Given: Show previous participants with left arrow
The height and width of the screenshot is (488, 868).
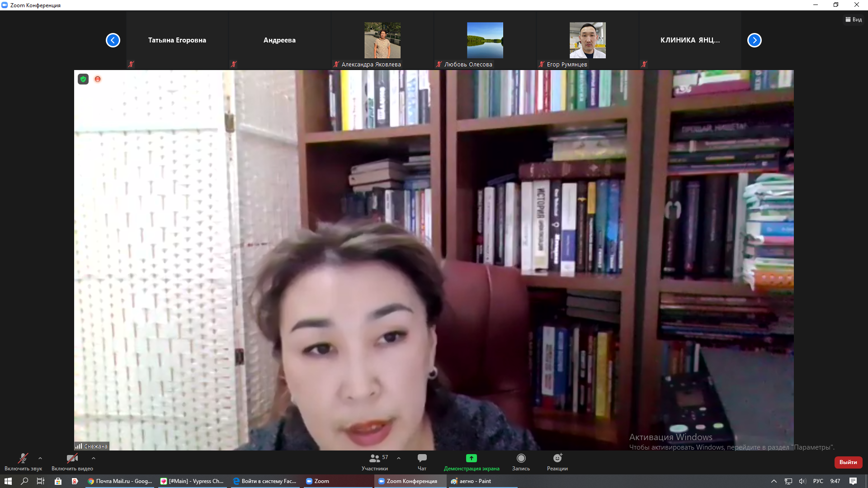Looking at the screenshot, I should click(x=113, y=40).
